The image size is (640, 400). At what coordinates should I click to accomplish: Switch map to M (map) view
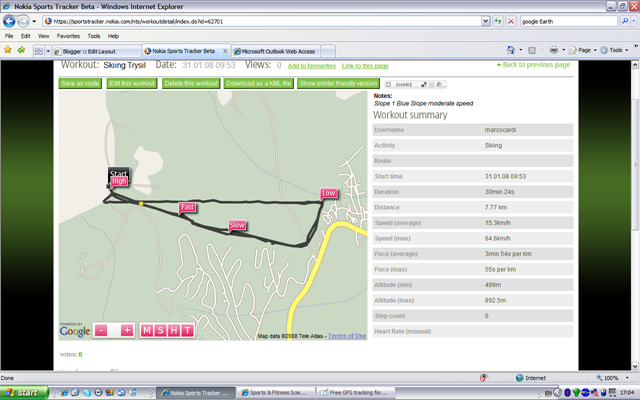(x=147, y=330)
